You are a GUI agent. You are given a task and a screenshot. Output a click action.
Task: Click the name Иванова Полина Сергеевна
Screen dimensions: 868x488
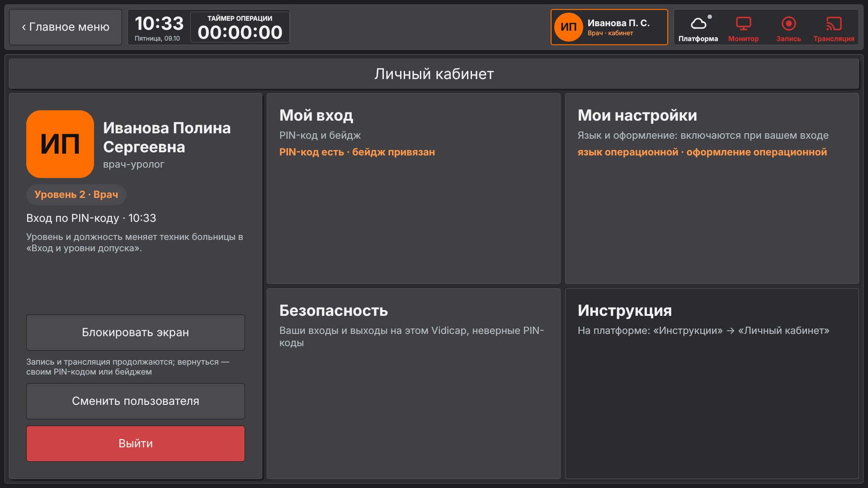167,137
